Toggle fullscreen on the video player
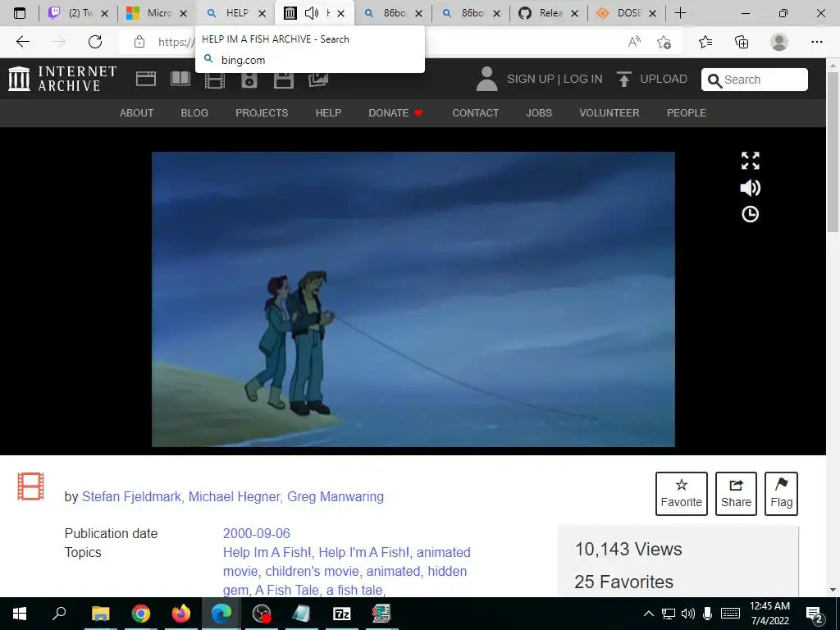Image resolution: width=840 pixels, height=630 pixels. tap(750, 161)
